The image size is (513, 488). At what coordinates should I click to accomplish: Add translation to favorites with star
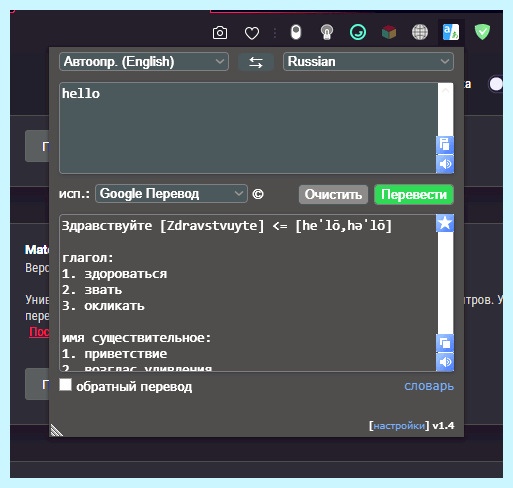pos(445,223)
